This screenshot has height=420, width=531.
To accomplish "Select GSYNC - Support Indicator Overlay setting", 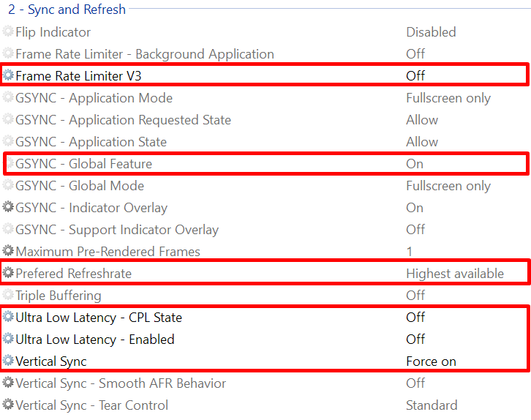I will click(117, 230).
